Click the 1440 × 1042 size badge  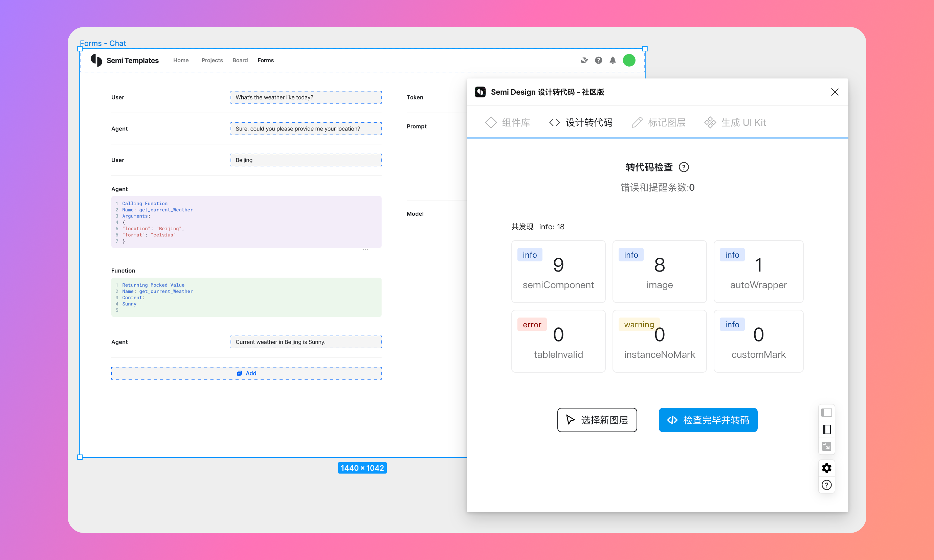coord(362,468)
